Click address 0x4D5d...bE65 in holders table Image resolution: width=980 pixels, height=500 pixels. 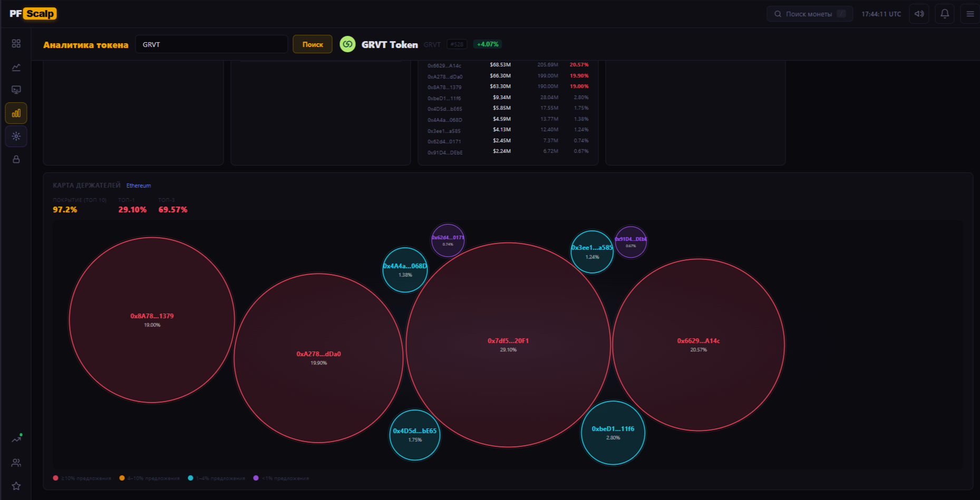pyautogui.click(x=445, y=109)
